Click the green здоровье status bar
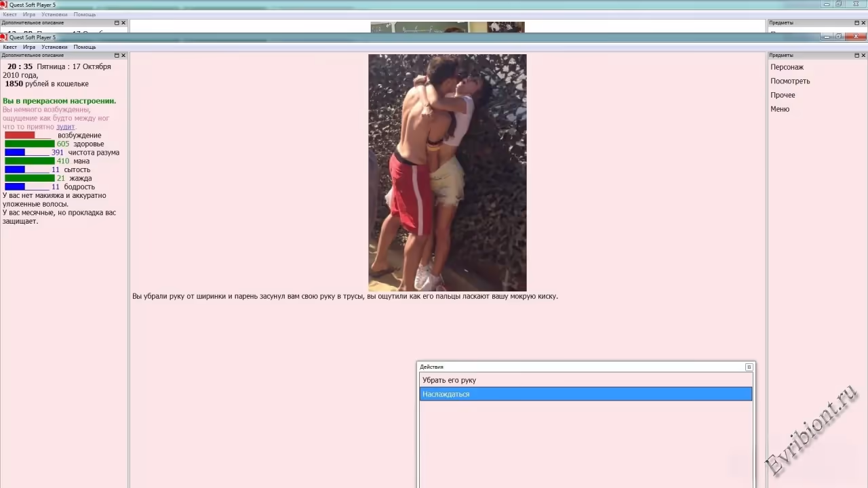 (x=29, y=144)
